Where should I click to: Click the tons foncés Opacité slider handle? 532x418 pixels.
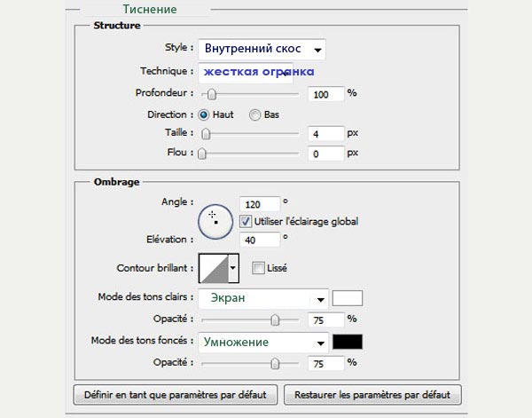click(275, 364)
